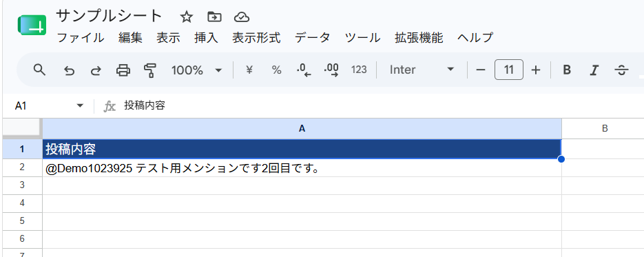
Task: Expand the A1 name box dropdown
Action: pos(80,106)
